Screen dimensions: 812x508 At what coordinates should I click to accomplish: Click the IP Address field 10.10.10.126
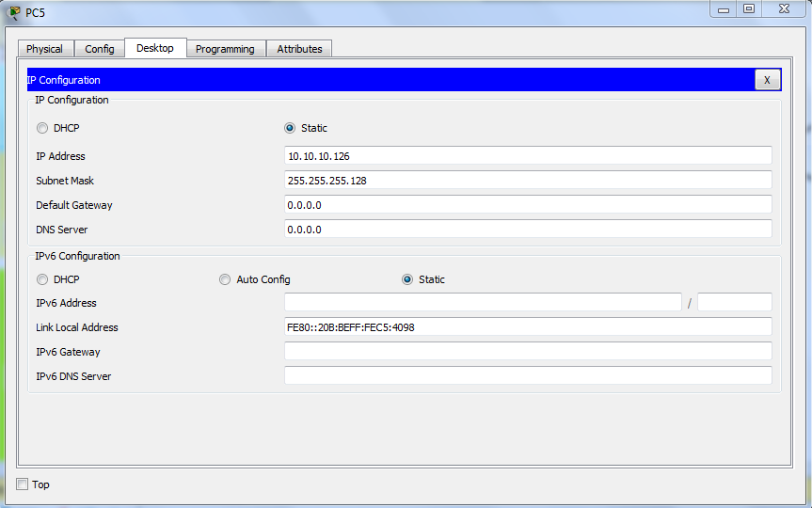[x=528, y=156]
